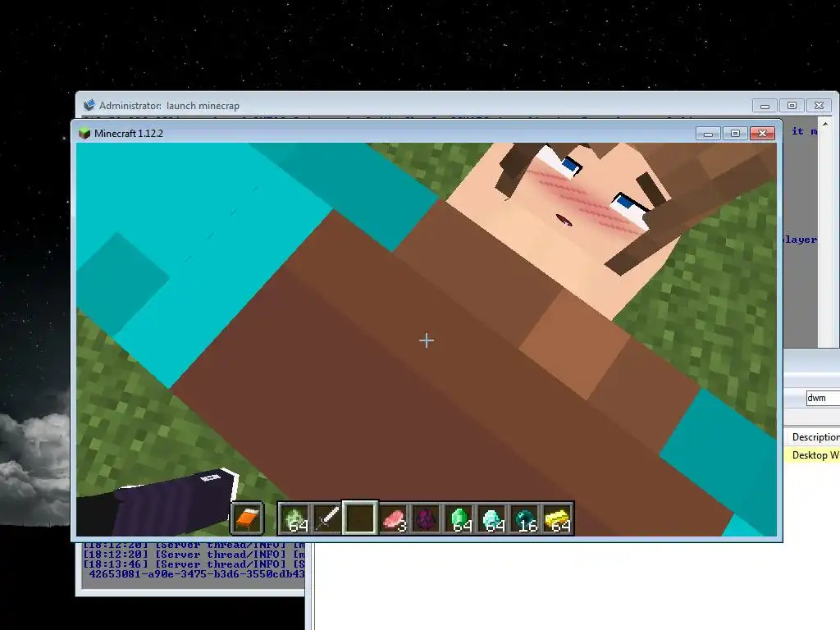The image size is (840, 630).
Task: Select the 'Desktop W' highlighted row
Action: pos(813,454)
